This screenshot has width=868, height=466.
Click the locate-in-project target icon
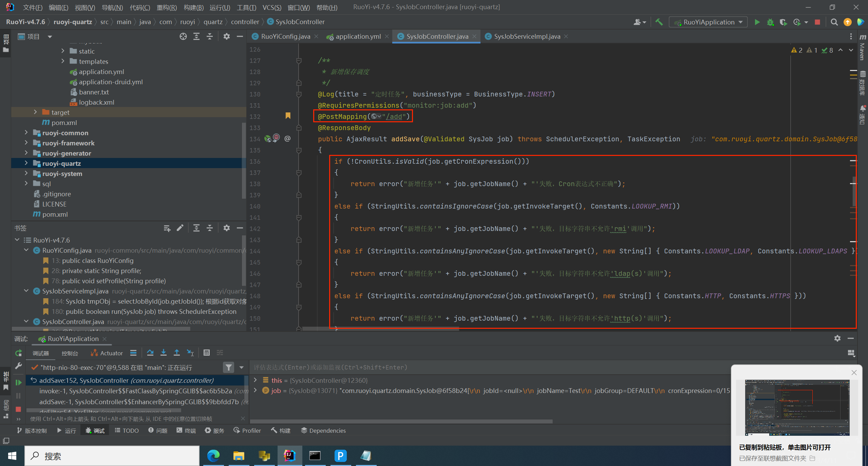click(183, 36)
